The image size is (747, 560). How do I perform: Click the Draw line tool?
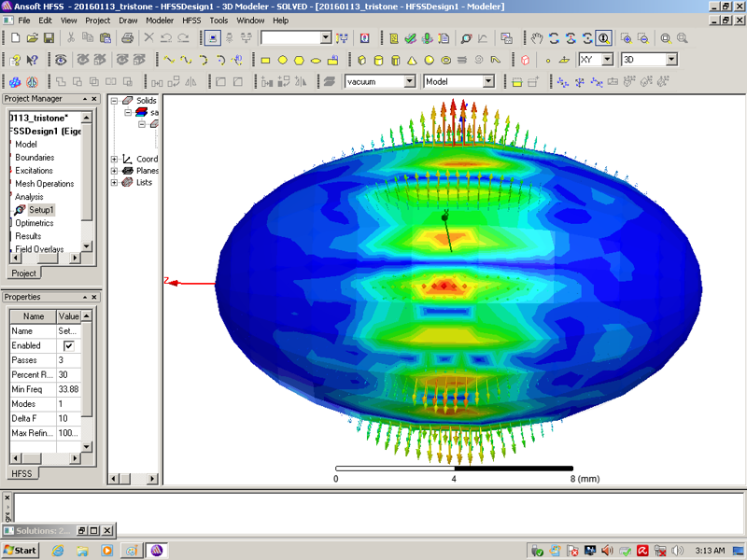pyautogui.click(x=169, y=60)
